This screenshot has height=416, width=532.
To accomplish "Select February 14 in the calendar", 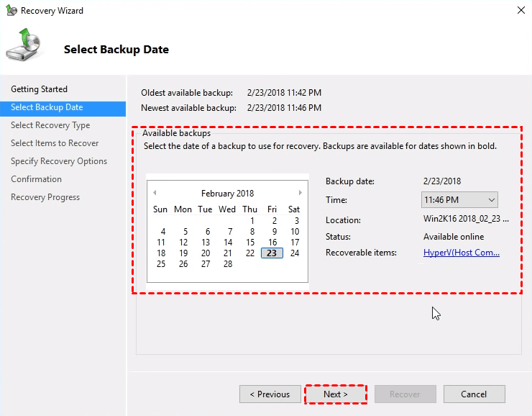I will coord(228,242).
